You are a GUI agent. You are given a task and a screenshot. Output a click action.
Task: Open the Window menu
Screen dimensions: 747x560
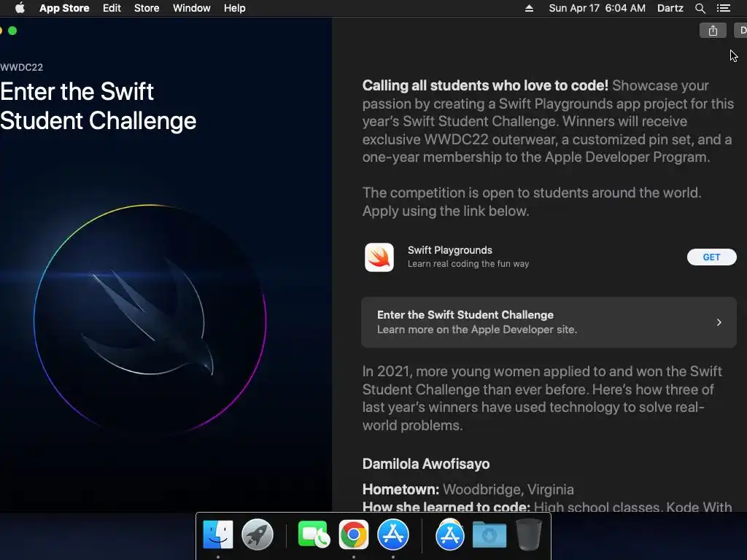click(192, 8)
